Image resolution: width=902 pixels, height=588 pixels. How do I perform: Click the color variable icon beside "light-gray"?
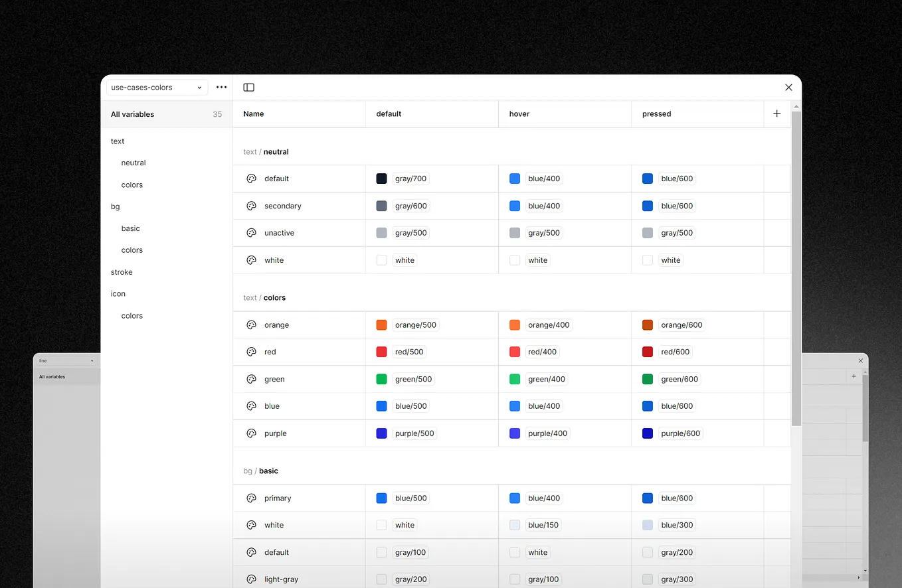click(x=251, y=579)
